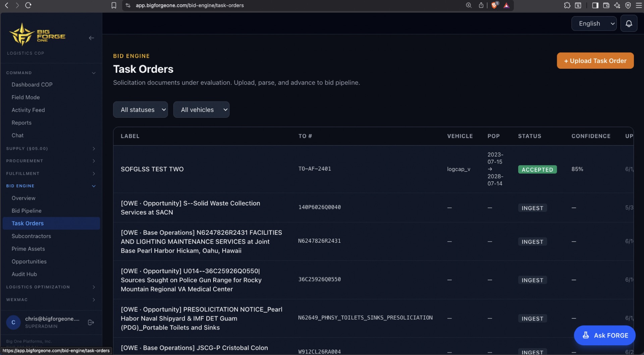Expand the WEXMAC sidebar section
Image resolution: width=644 pixels, height=355 pixels.
51,300
